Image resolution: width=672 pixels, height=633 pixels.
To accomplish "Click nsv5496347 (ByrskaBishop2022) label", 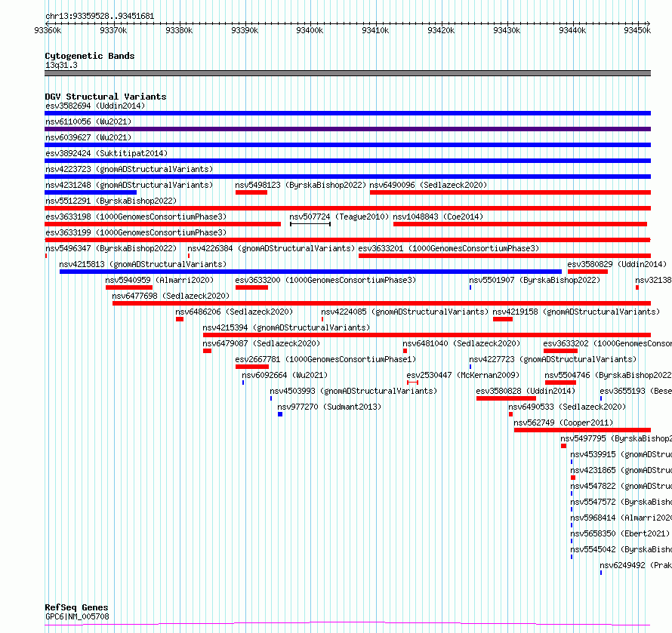I will [111, 248].
